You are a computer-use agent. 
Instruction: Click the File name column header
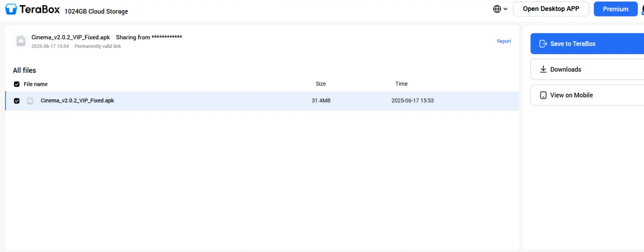point(36,84)
